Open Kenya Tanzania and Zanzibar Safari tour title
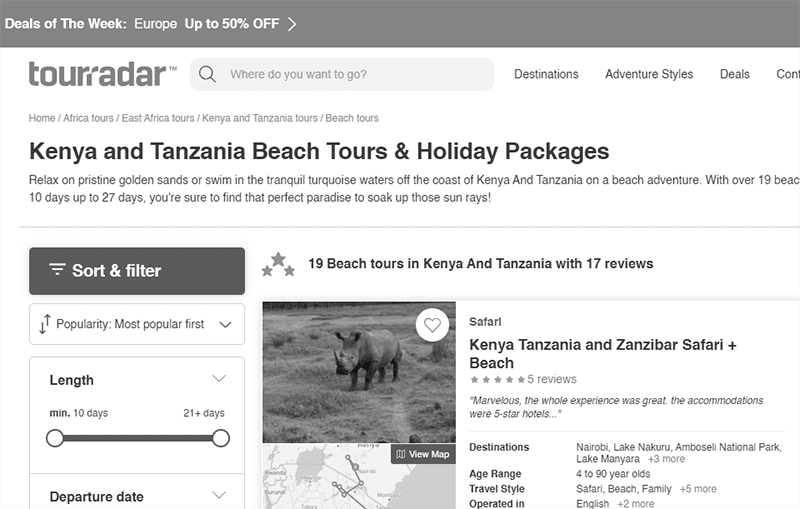The height and width of the screenshot is (509, 800). [x=603, y=354]
